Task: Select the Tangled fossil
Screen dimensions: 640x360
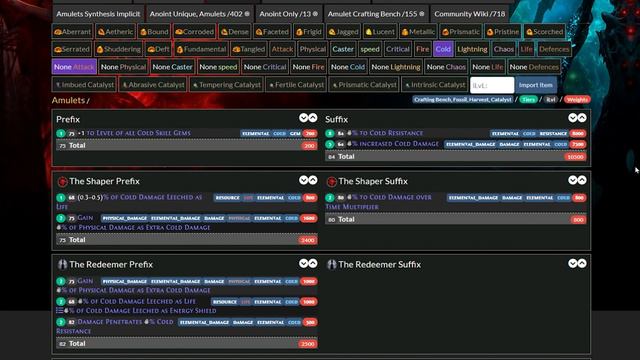Action: [x=249, y=49]
